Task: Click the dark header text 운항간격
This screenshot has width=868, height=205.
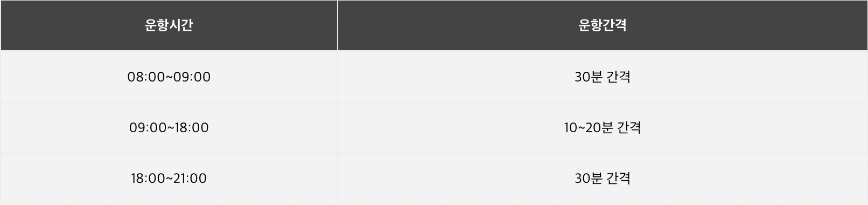Action: pos(603,25)
